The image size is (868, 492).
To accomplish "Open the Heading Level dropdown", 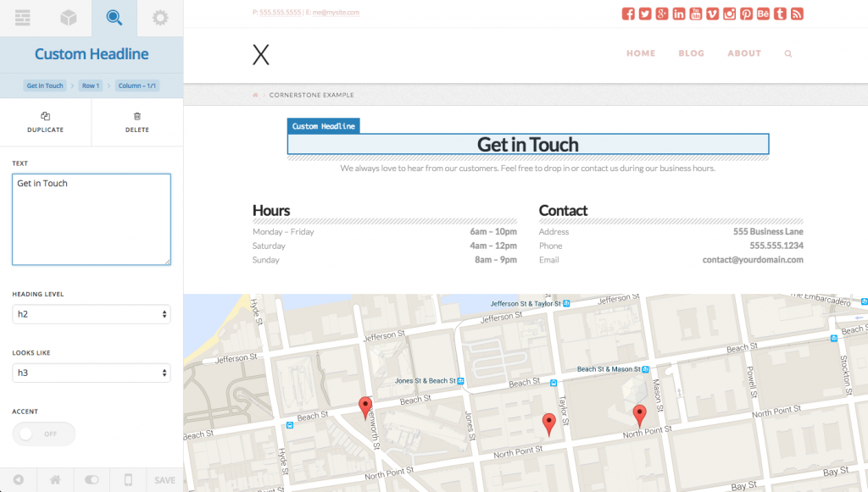I will coord(91,314).
